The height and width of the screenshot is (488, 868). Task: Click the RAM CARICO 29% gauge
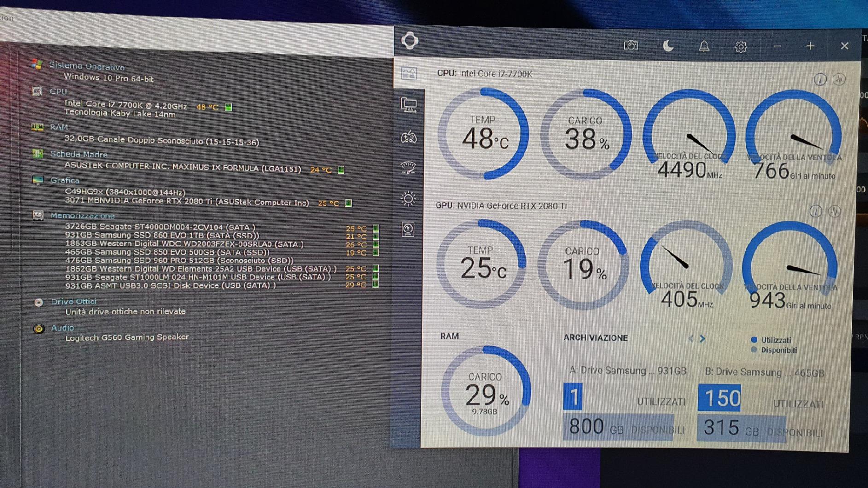tap(485, 390)
